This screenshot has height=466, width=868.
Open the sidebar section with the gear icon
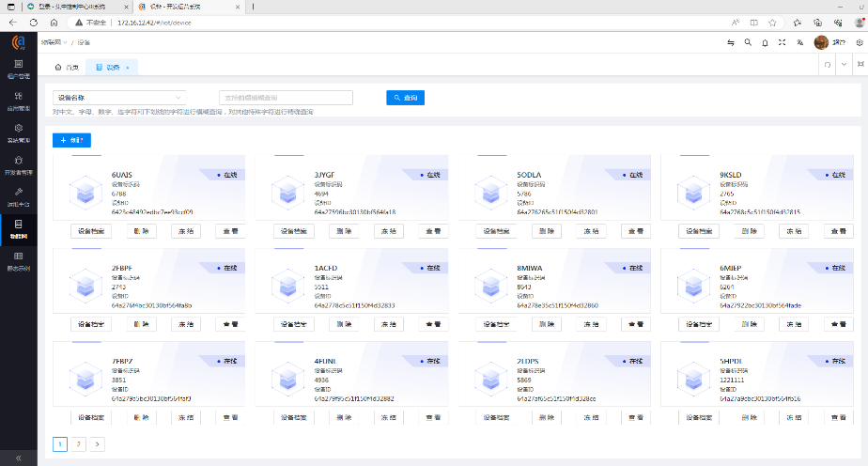tap(18, 132)
